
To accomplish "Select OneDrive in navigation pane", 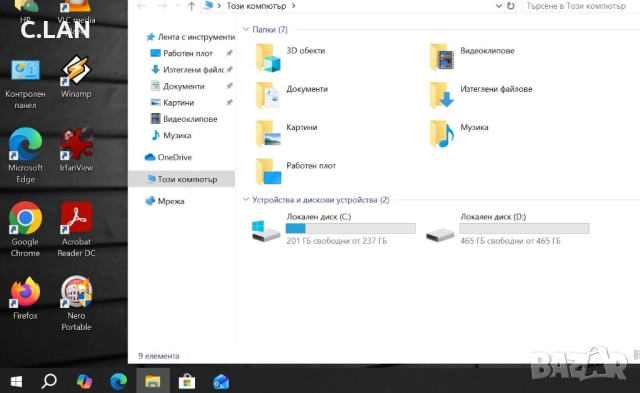I will pyautogui.click(x=168, y=157).
